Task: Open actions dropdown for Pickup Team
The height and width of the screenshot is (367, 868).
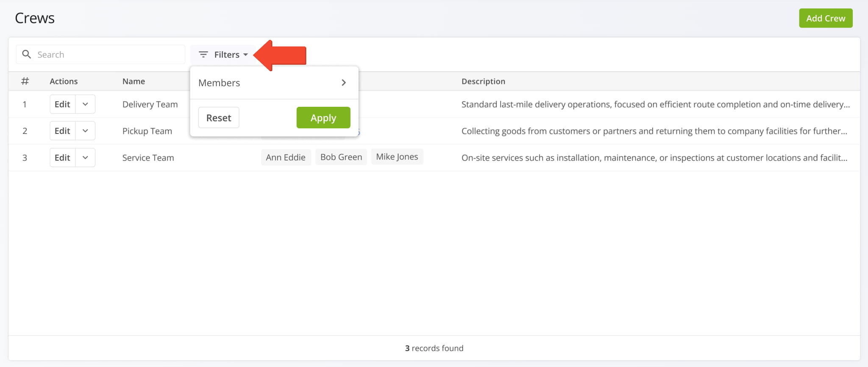Action: [x=85, y=131]
